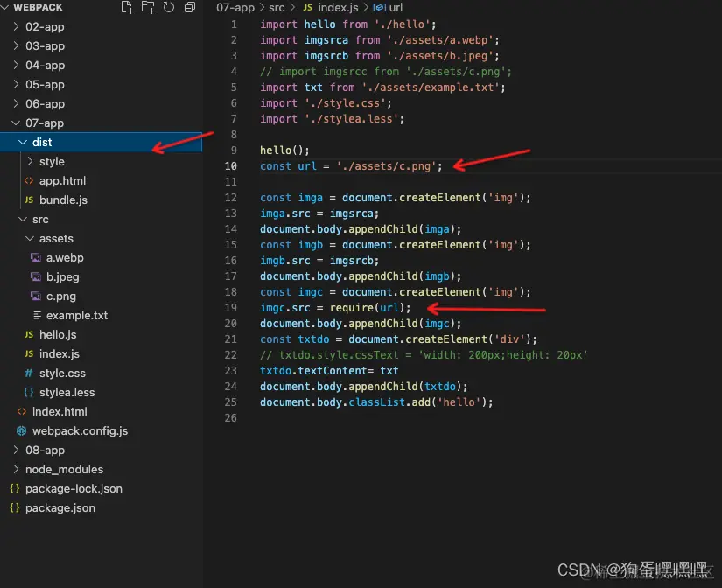Click the New Folder icon in explorer header

click(x=148, y=7)
